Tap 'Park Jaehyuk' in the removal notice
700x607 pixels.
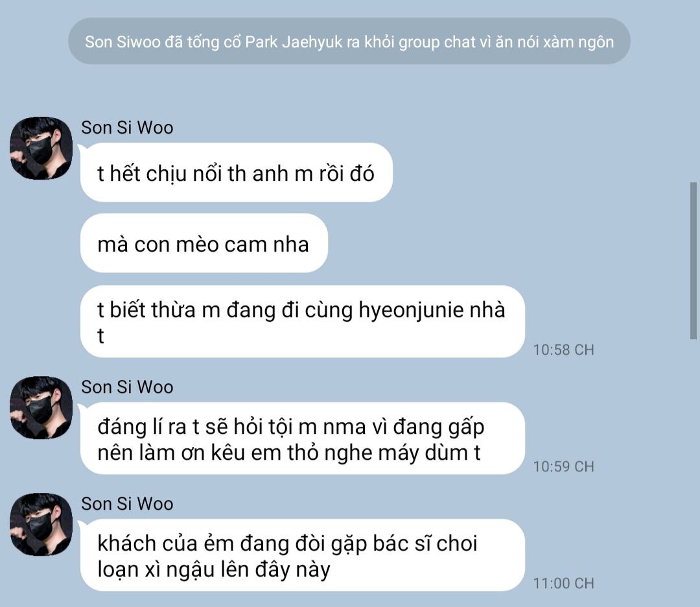[294, 42]
